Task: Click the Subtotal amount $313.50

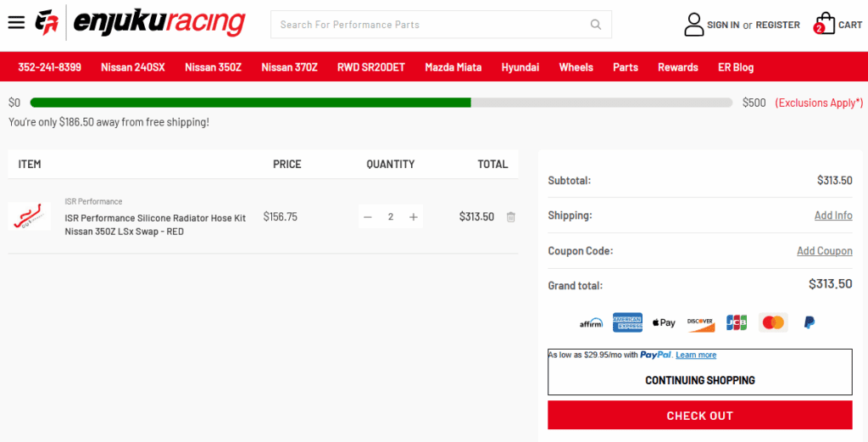Action: pos(835,181)
